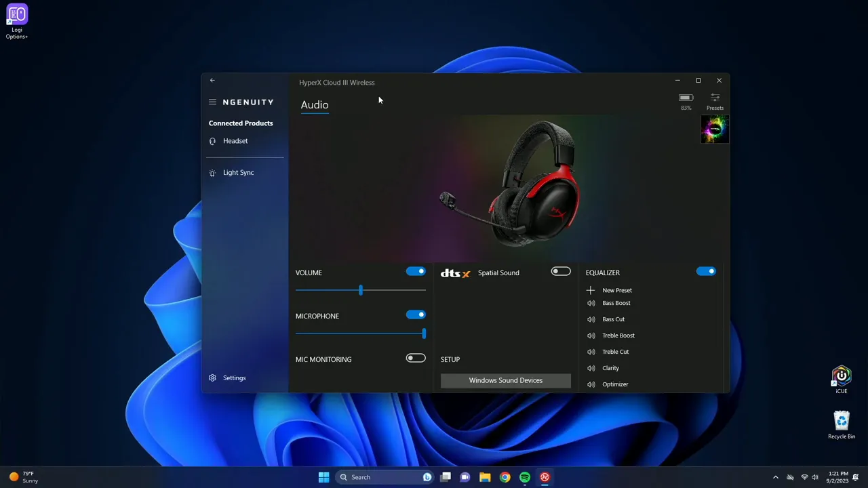Viewport: 868px width, 488px height.
Task: Select the Bass Boost equalizer preset
Action: (x=616, y=303)
